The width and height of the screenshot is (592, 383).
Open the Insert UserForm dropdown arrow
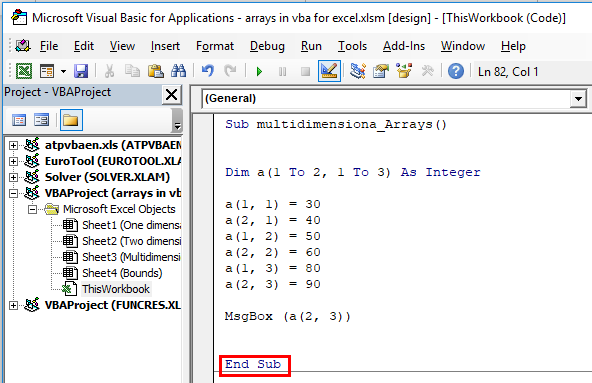tap(63, 71)
